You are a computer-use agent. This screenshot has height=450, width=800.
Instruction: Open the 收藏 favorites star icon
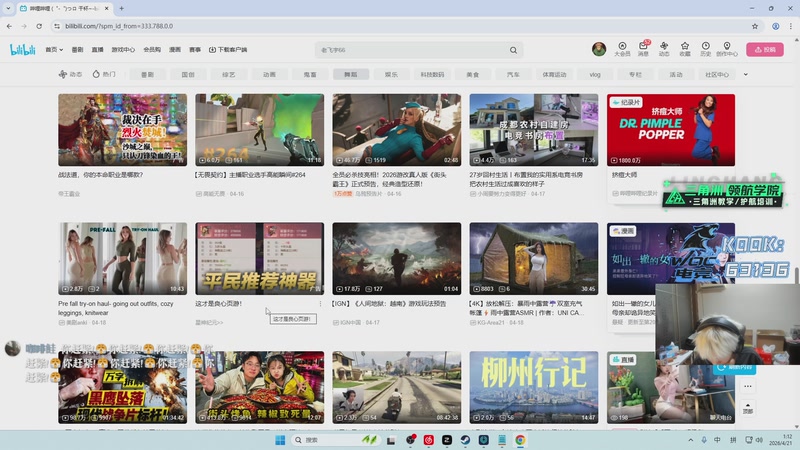click(685, 49)
